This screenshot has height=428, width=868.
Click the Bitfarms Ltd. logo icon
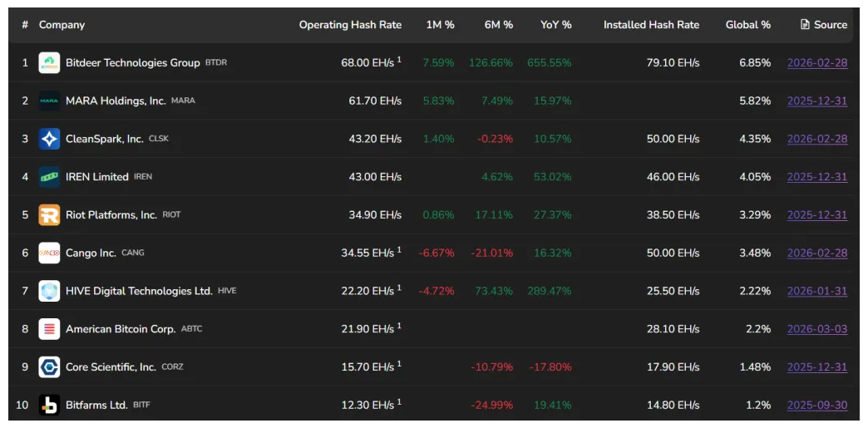pos(49,405)
